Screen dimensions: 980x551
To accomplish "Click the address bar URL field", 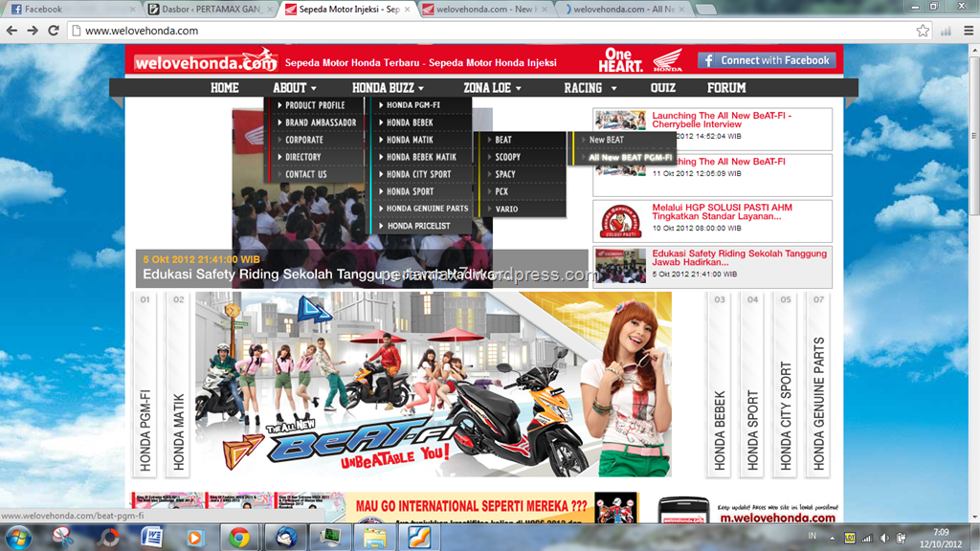I will (479, 31).
